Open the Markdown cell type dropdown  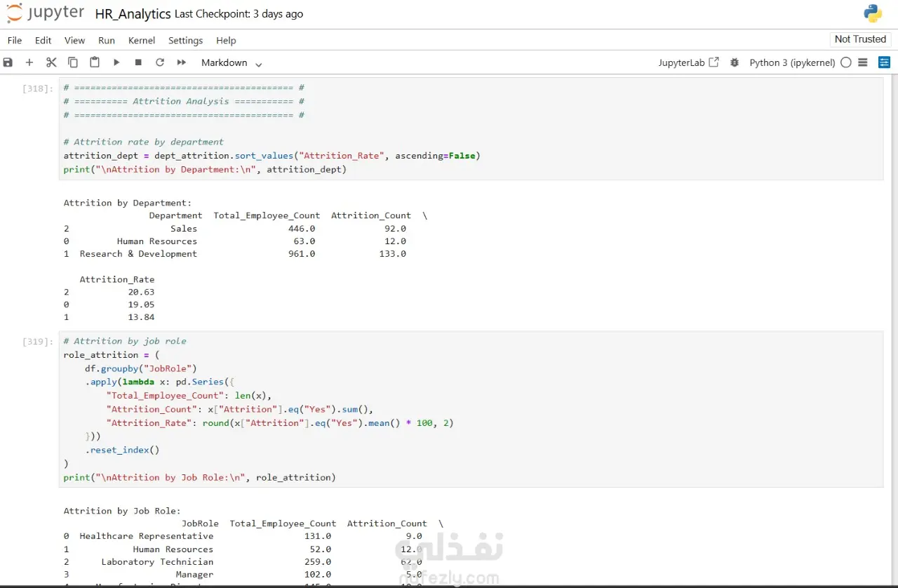232,63
